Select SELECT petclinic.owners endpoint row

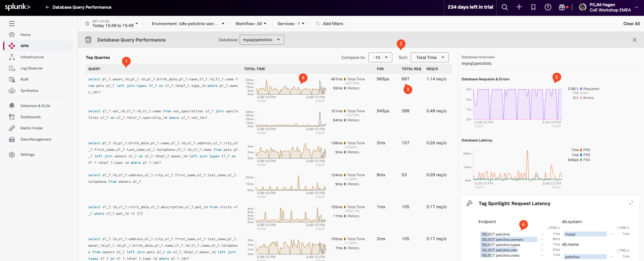pos(502,240)
